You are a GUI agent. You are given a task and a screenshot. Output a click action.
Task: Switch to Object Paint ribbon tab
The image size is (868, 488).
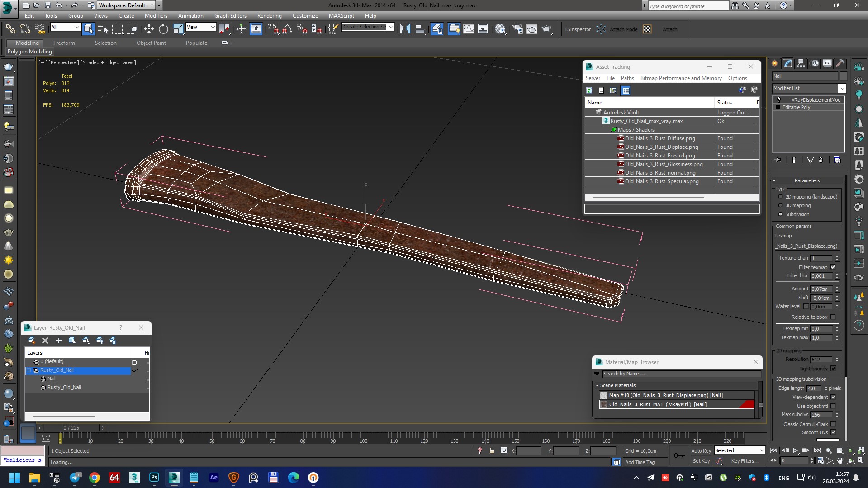(x=151, y=43)
